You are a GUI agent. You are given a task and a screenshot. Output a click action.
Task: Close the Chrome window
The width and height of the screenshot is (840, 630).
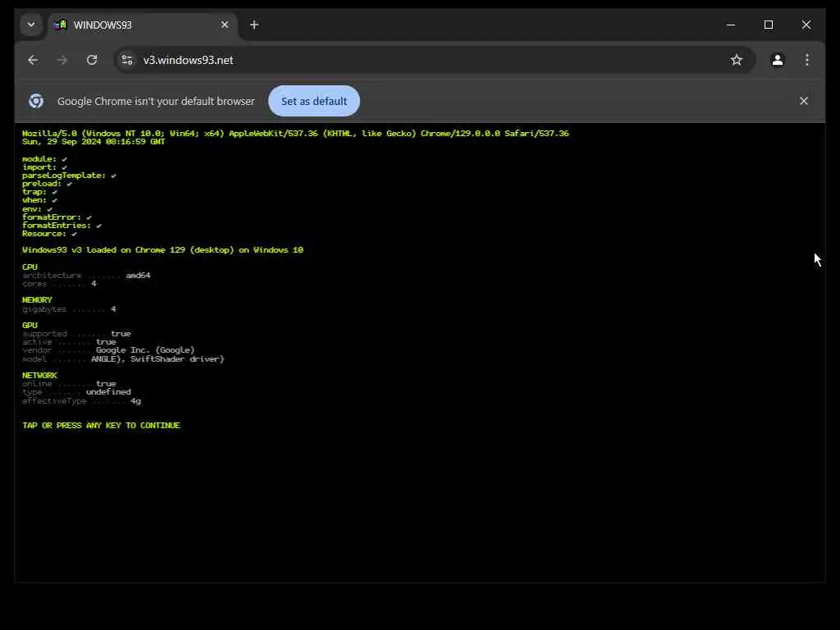806,25
